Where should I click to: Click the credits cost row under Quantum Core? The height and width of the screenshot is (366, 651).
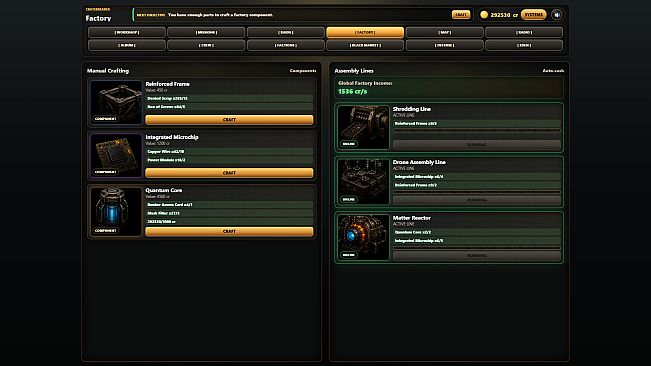tap(229, 222)
